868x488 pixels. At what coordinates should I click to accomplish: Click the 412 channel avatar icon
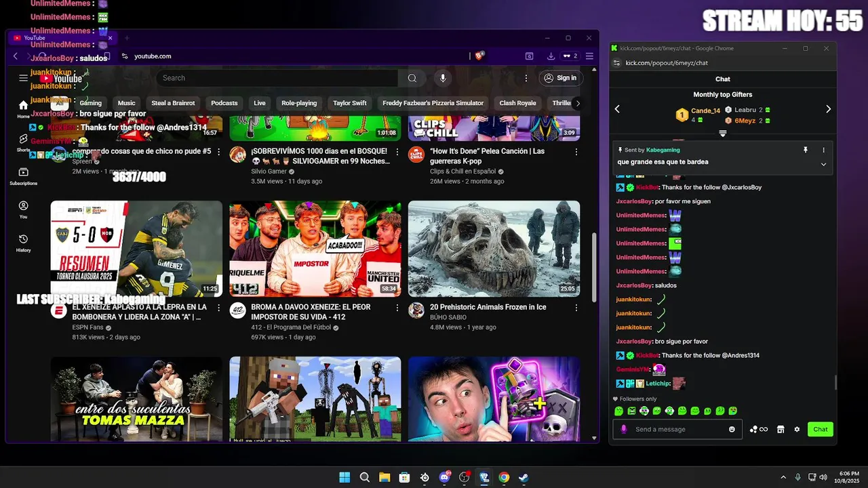point(237,310)
